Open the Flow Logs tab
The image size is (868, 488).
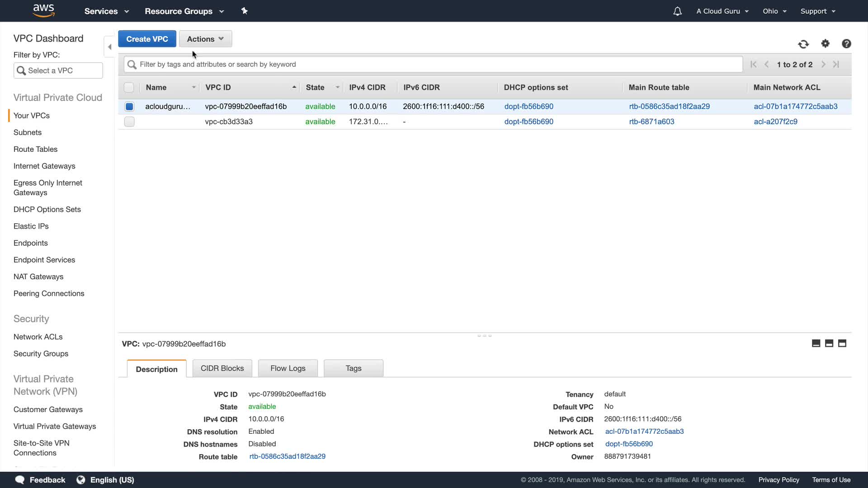tap(288, 368)
